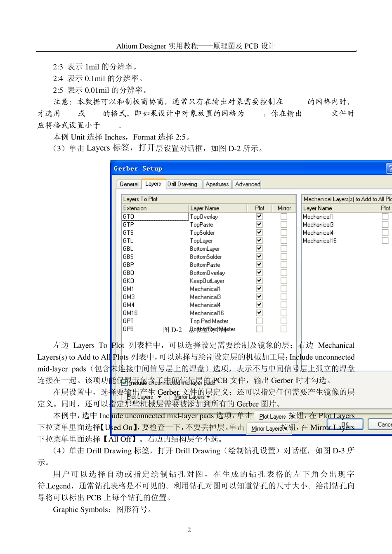This screenshot has width=392, height=554.
Task: Switch to the Drill Drawing tab
Action: [x=182, y=184]
